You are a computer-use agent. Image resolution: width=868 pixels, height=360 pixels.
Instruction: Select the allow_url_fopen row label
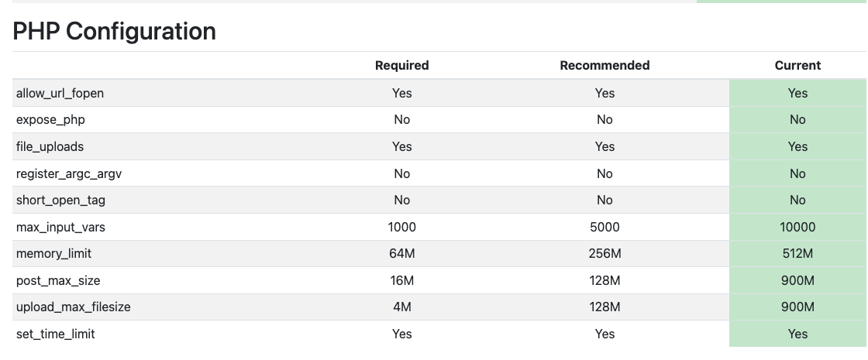(60, 93)
